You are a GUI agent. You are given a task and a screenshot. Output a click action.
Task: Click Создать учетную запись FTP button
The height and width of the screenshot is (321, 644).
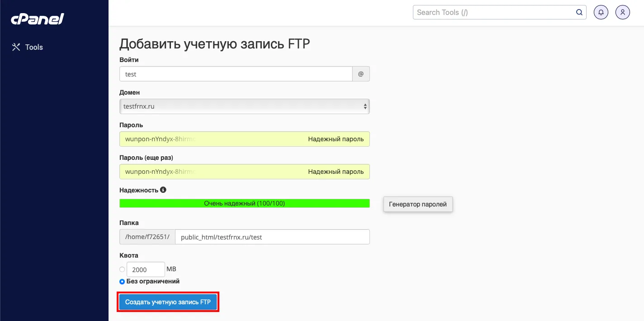tap(168, 302)
